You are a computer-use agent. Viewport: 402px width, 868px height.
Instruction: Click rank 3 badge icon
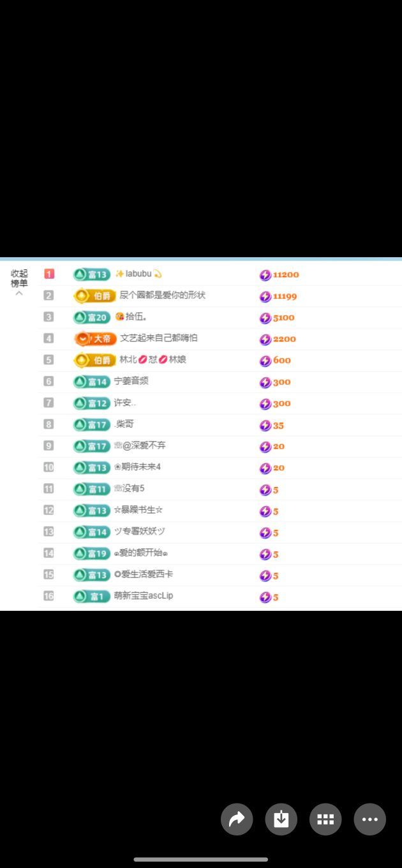(x=49, y=317)
